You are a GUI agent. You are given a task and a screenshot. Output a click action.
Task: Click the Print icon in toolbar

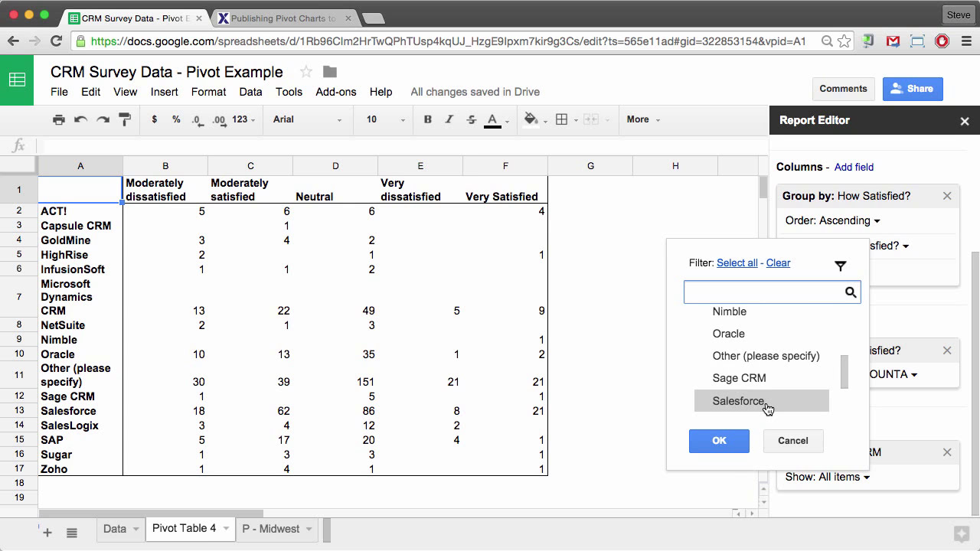point(59,119)
